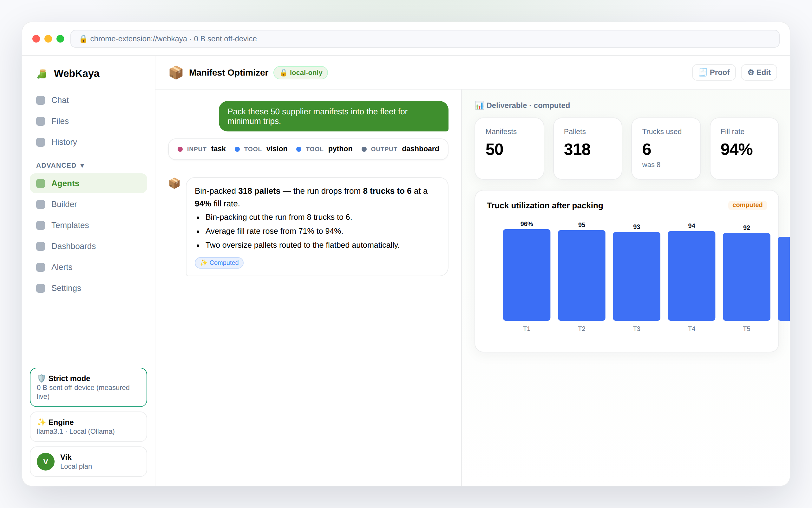Click the WebKaya logo icon
Screen dimensions: 812x508
[x=42, y=74]
